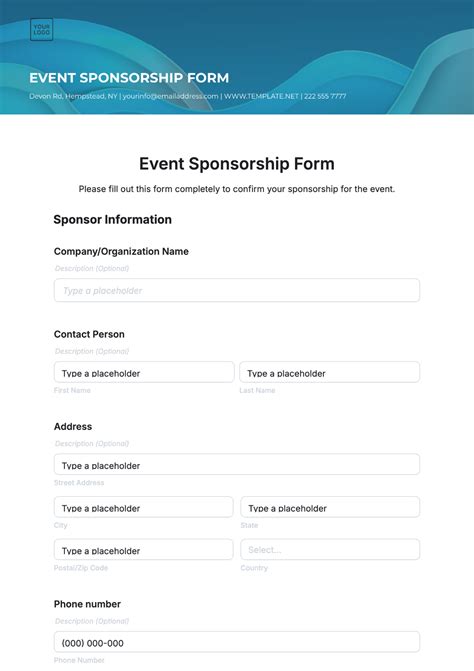Click the EVENT SPONSORSHIP FORM banner title
Viewport: 474px width, 671px height.
click(129, 78)
